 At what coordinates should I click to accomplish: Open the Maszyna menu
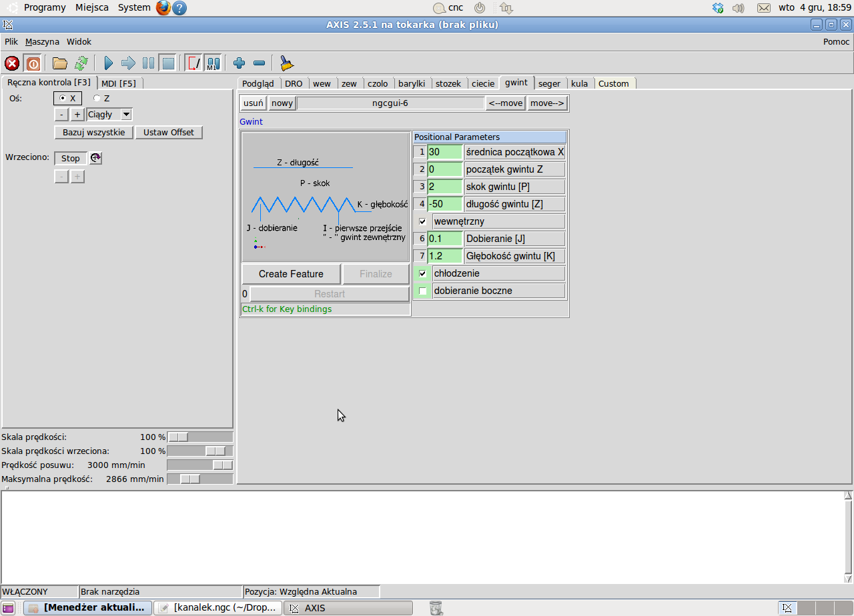pyautogui.click(x=42, y=41)
